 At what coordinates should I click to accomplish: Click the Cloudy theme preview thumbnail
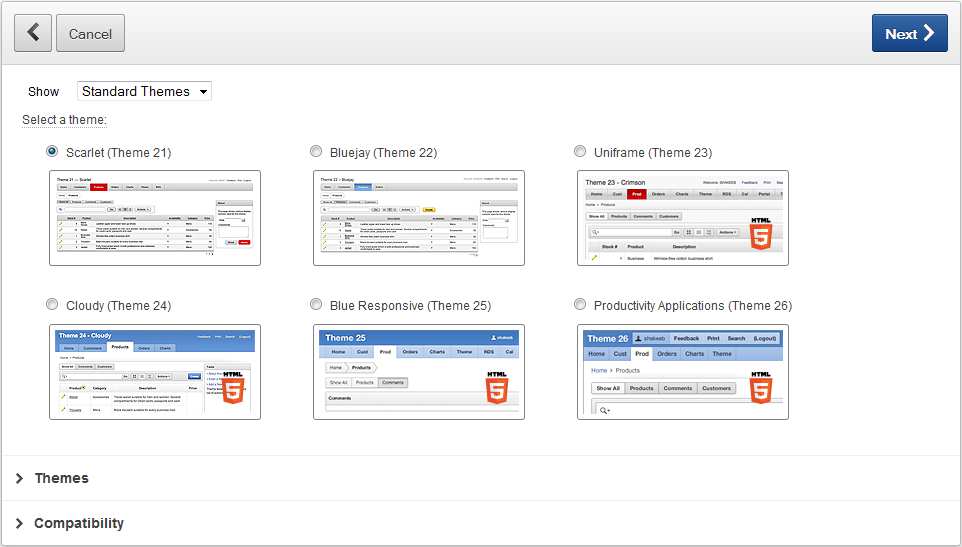point(155,372)
